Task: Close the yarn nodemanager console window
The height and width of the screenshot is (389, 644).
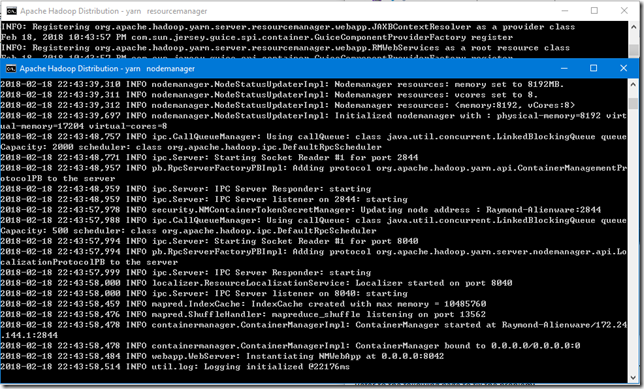Action: (x=623, y=68)
